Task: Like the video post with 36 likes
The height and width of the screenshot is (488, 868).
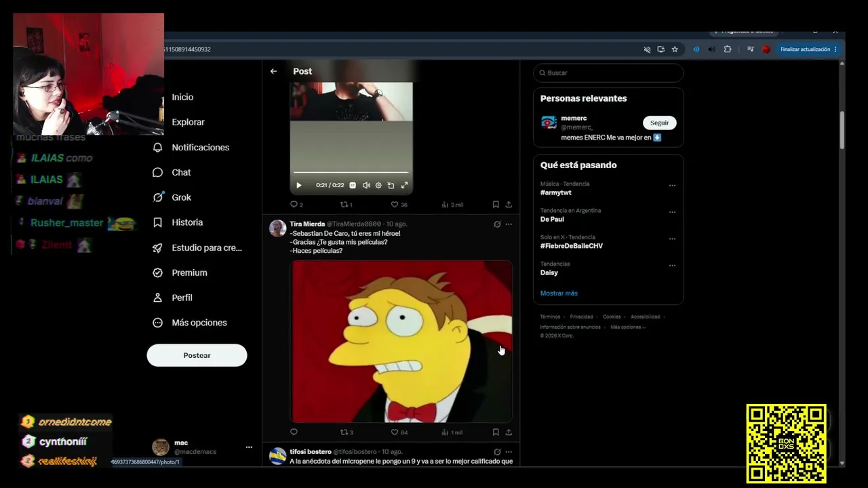Action: click(x=399, y=204)
